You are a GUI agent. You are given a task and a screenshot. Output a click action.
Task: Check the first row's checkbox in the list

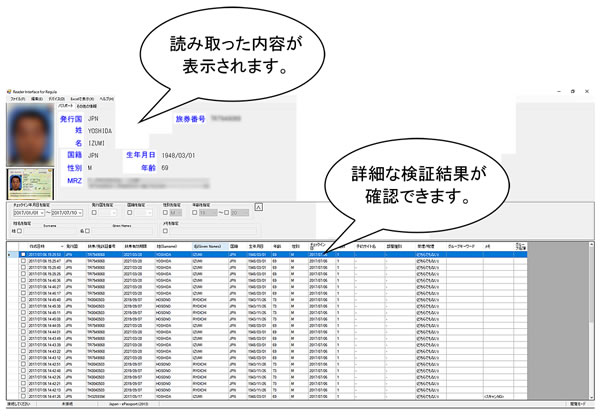pos(23,255)
